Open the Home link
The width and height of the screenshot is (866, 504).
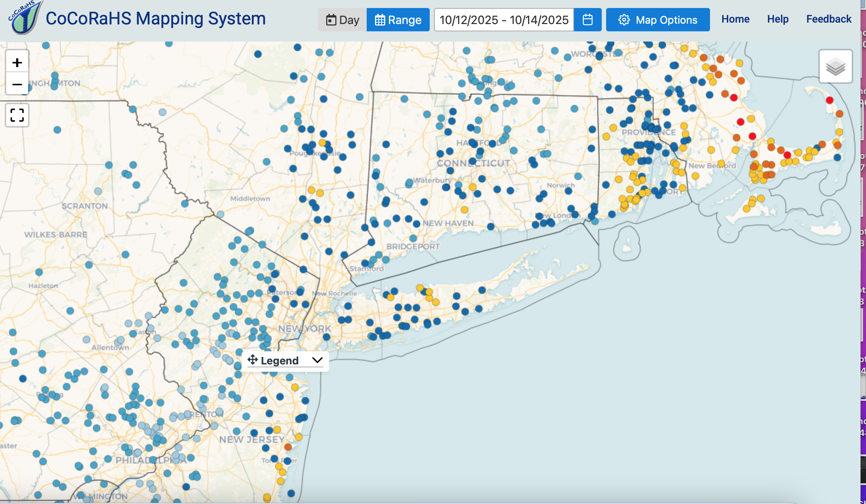[735, 19]
